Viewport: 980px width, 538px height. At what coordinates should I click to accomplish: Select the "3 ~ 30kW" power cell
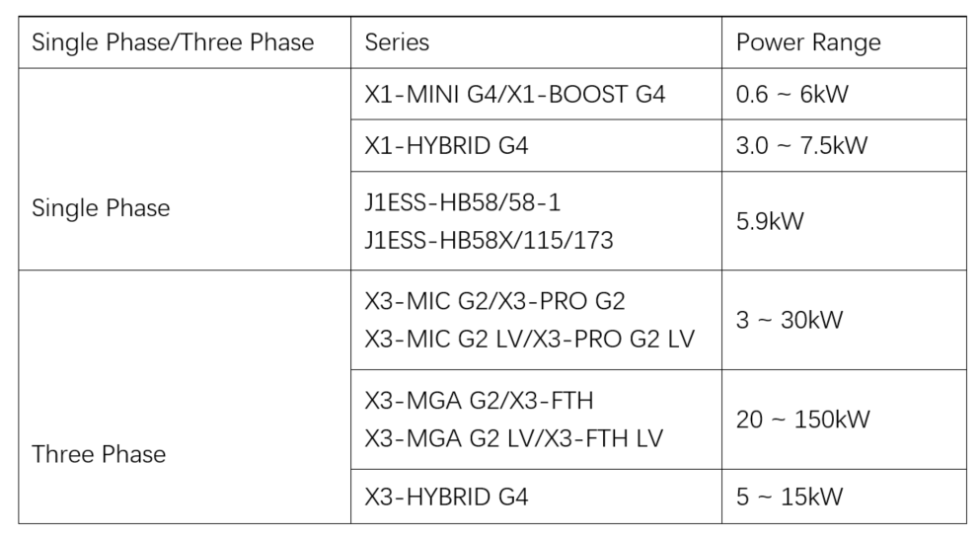coord(790,320)
